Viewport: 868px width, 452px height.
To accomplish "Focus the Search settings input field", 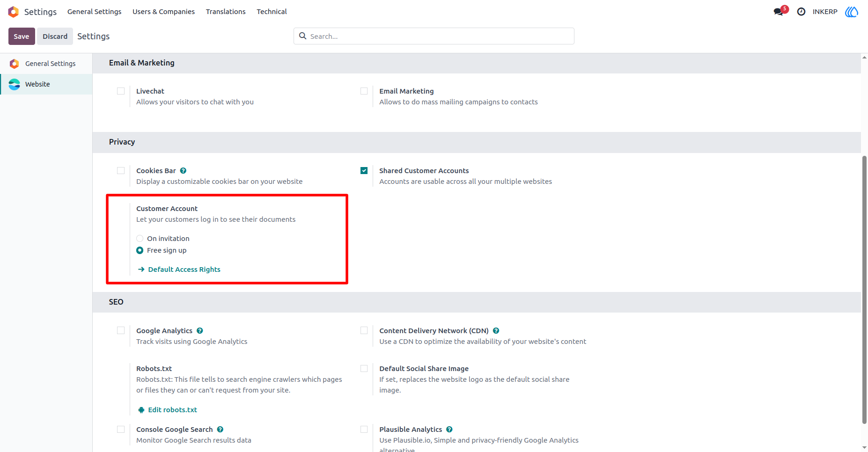I will (x=434, y=36).
